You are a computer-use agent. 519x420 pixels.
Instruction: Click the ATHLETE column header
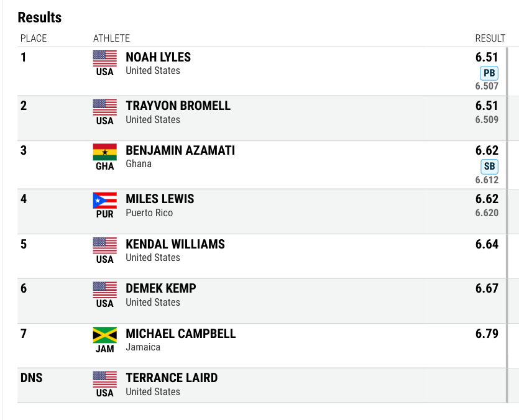(x=111, y=39)
